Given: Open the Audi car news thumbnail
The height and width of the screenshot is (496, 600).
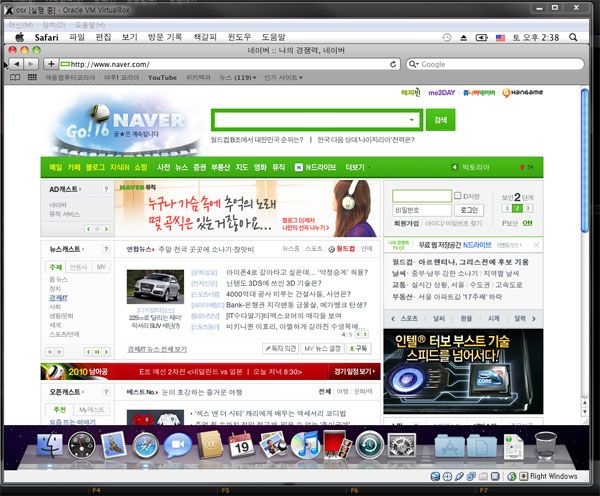Looking at the screenshot, I should 155,287.
